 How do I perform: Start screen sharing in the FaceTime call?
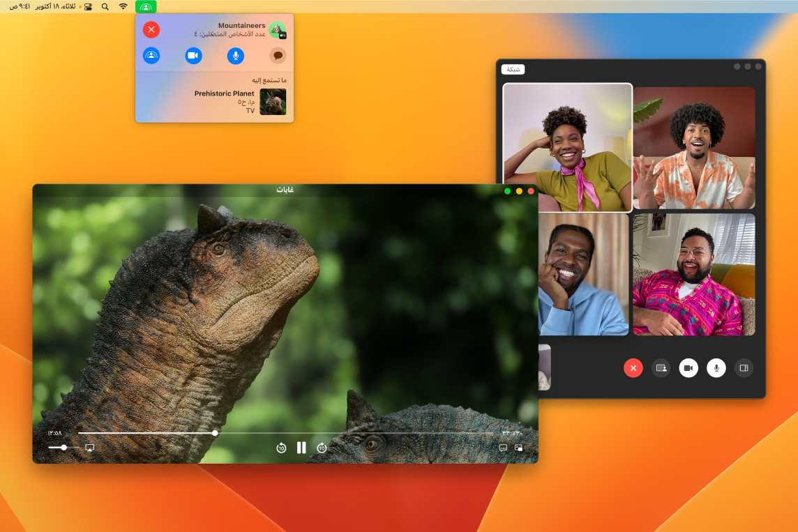tap(661, 368)
